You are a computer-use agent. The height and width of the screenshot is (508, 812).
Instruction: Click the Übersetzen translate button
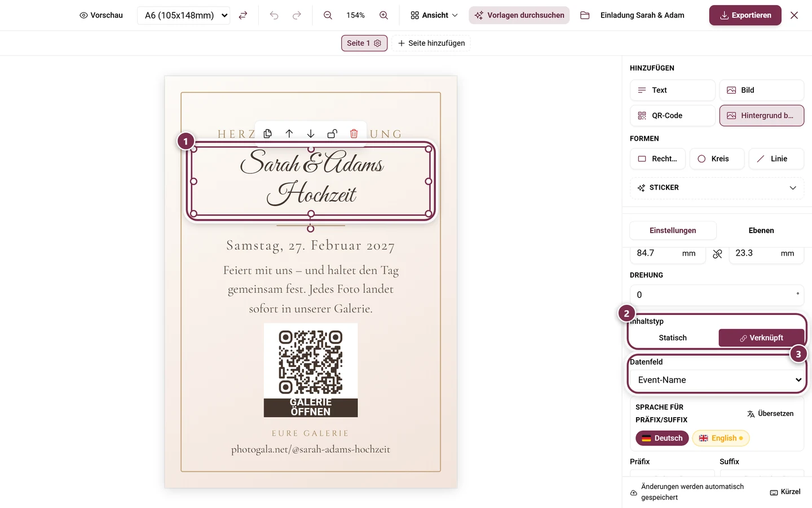[x=770, y=414]
